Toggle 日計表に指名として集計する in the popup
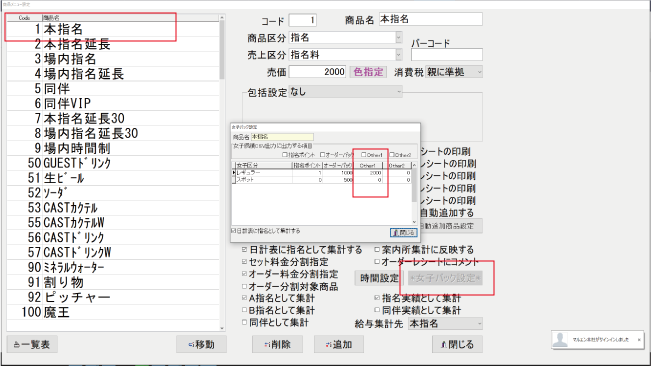 click(233, 231)
